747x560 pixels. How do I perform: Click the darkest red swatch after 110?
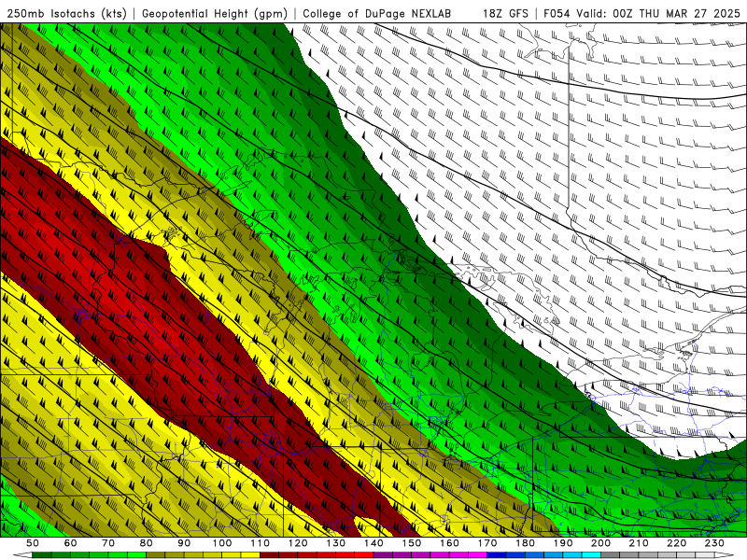point(269,555)
